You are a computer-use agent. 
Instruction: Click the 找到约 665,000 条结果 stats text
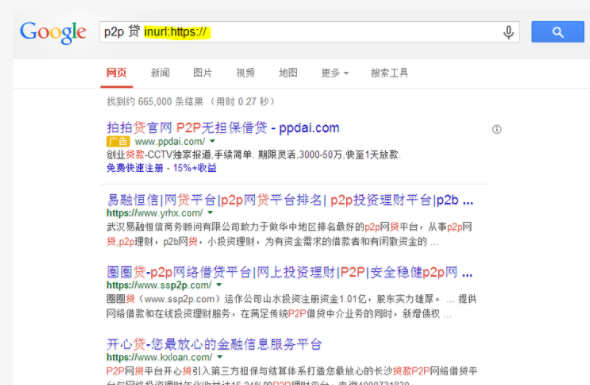pos(191,101)
